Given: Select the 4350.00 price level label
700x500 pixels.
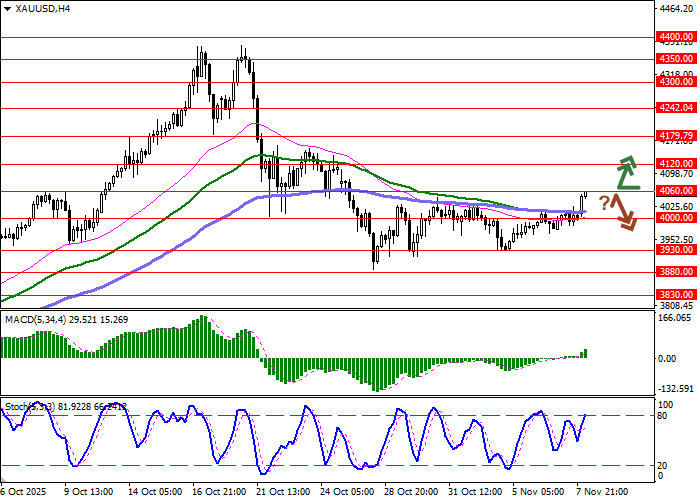Looking at the screenshot, I should point(677,59).
